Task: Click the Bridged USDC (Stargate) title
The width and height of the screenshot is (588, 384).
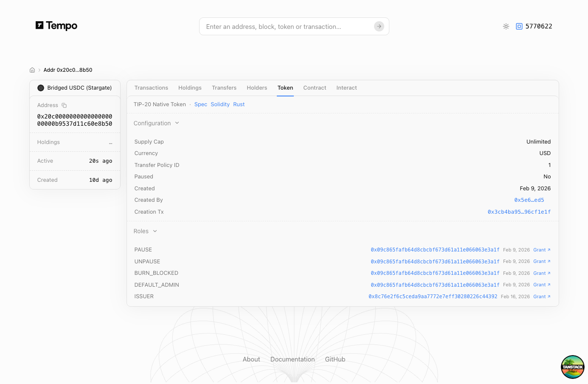Action: click(79, 88)
